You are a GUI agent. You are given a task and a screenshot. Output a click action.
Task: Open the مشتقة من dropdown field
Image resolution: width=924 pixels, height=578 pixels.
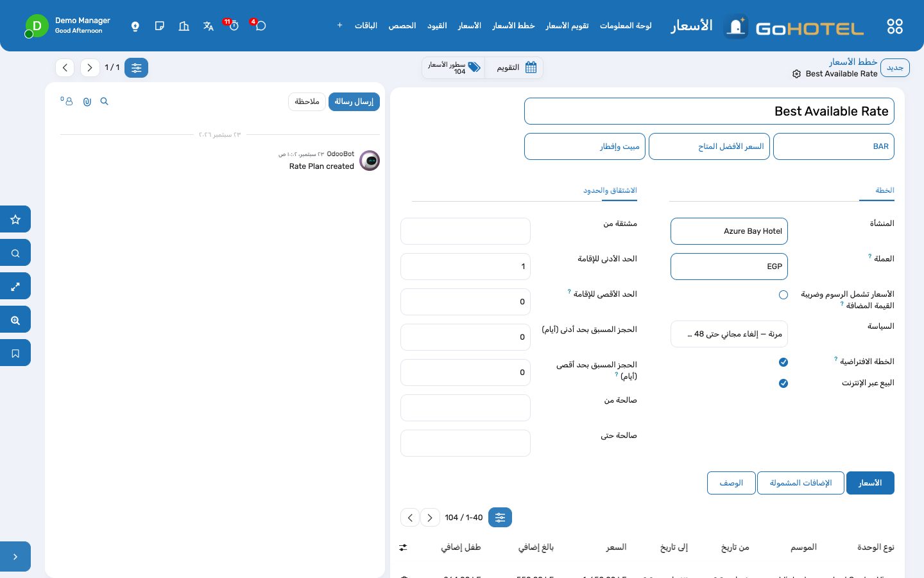465,231
